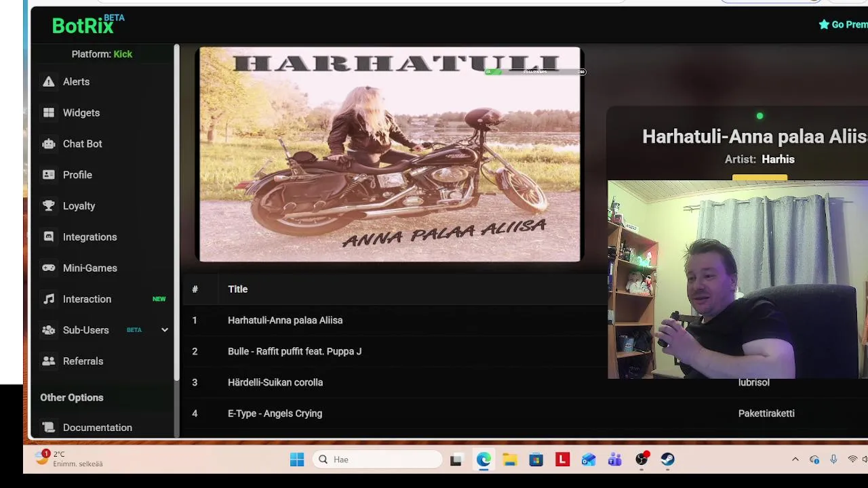This screenshot has width=868, height=488.
Task: Click the Sub-Users group icon
Action: (49, 330)
